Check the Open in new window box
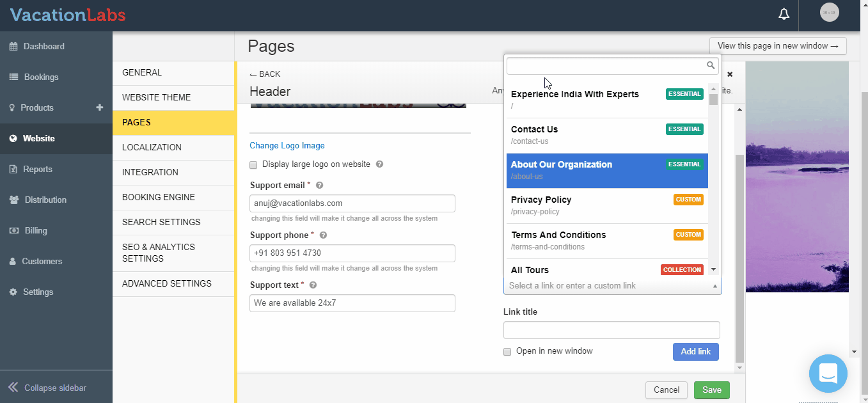The height and width of the screenshot is (403, 868). pos(507,352)
